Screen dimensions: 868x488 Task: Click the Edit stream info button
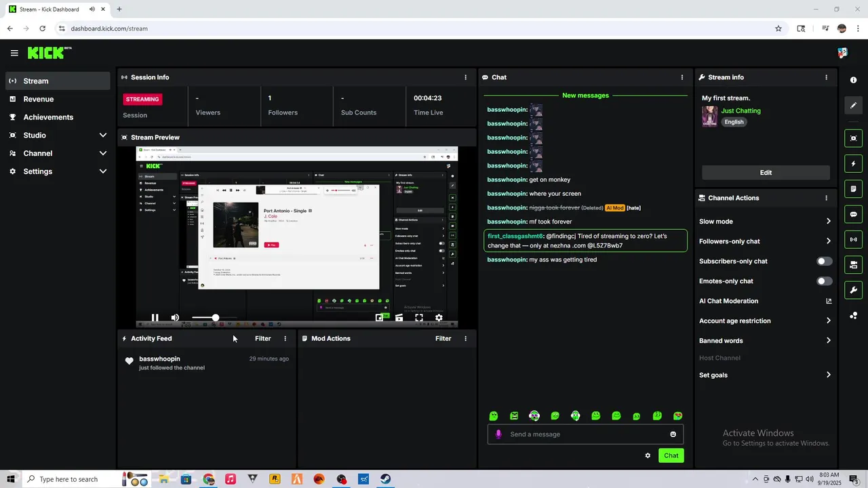coord(766,173)
